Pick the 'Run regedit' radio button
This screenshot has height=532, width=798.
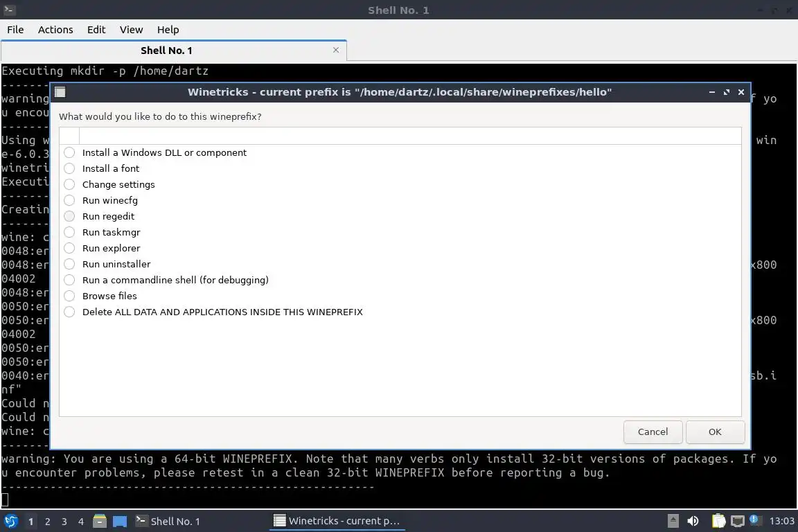tap(69, 216)
